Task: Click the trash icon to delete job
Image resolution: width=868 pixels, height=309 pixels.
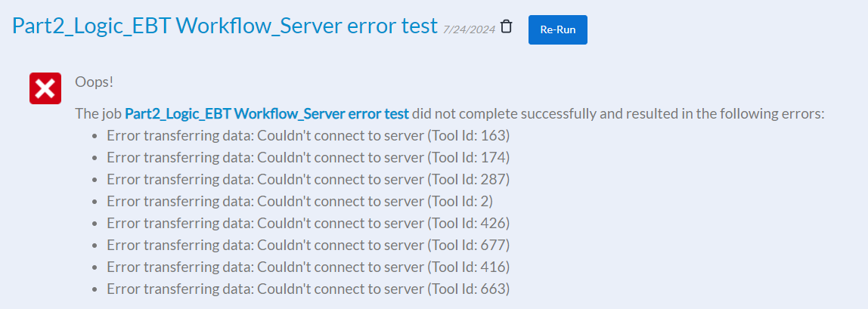Action: pos(507,26)
